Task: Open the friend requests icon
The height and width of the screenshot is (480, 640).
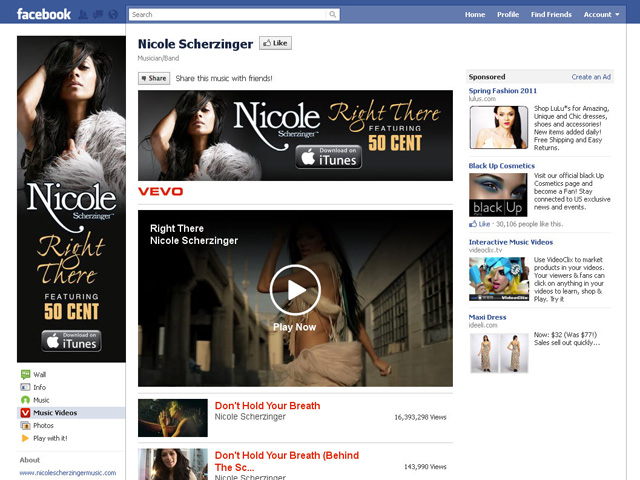Action: (x=83, y=15)
